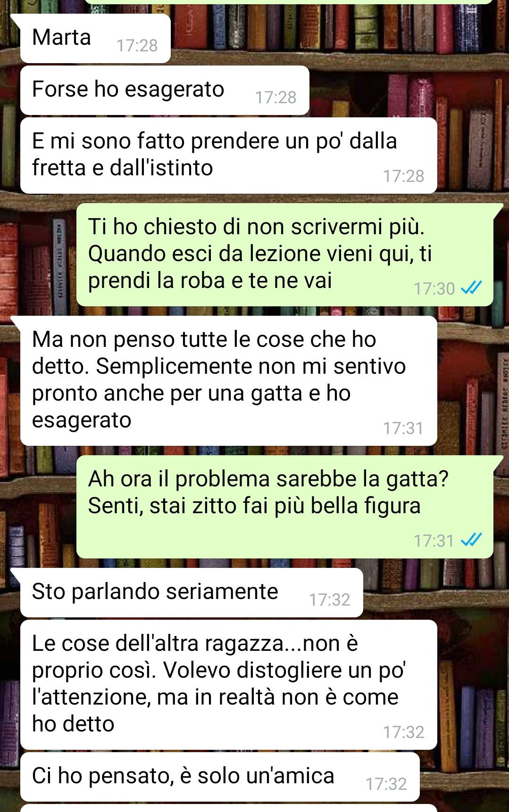Tap the 17:31 timestamp under "esagerato" received message
The image size is (509, 812).
click(403, 428)
